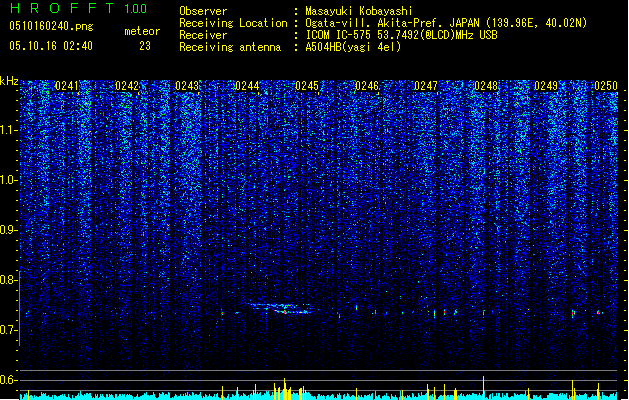Click the 0.6 frequency axis label
Image resolution: width=629 pixels, height=400 pixels.
[8, 380]
